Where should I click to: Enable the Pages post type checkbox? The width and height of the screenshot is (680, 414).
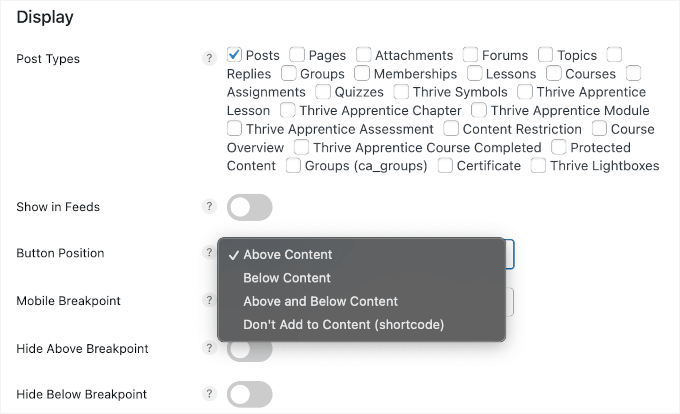coord(297,55)
